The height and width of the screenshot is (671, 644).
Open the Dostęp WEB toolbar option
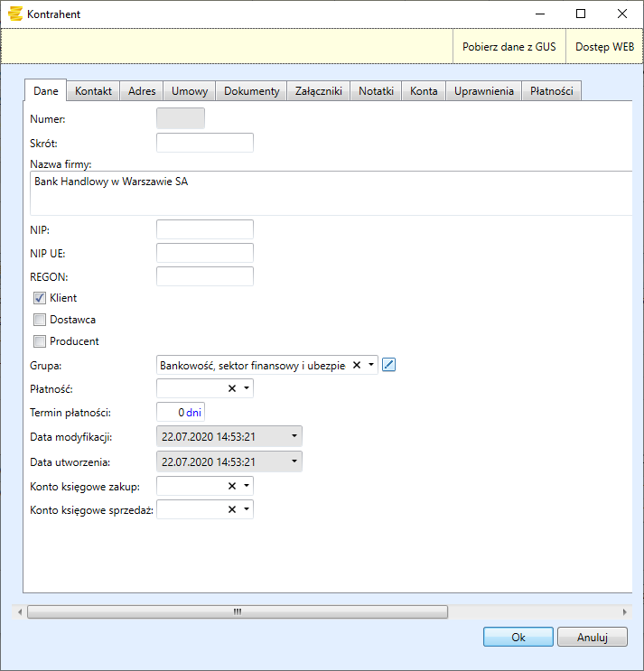pyautogui.click(x=604, y=46)
